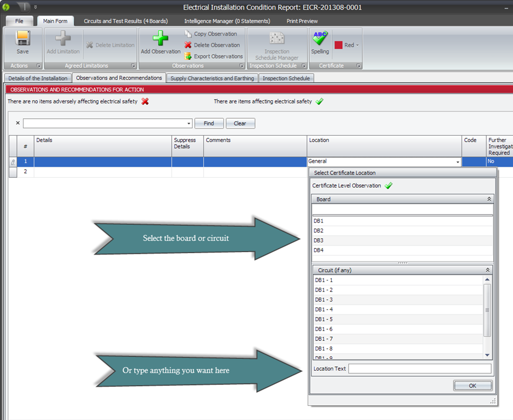This screenshot has width=513, height=420.
Task: Click the Delete Observation red cross icon
Action: (x=188, y=45)
